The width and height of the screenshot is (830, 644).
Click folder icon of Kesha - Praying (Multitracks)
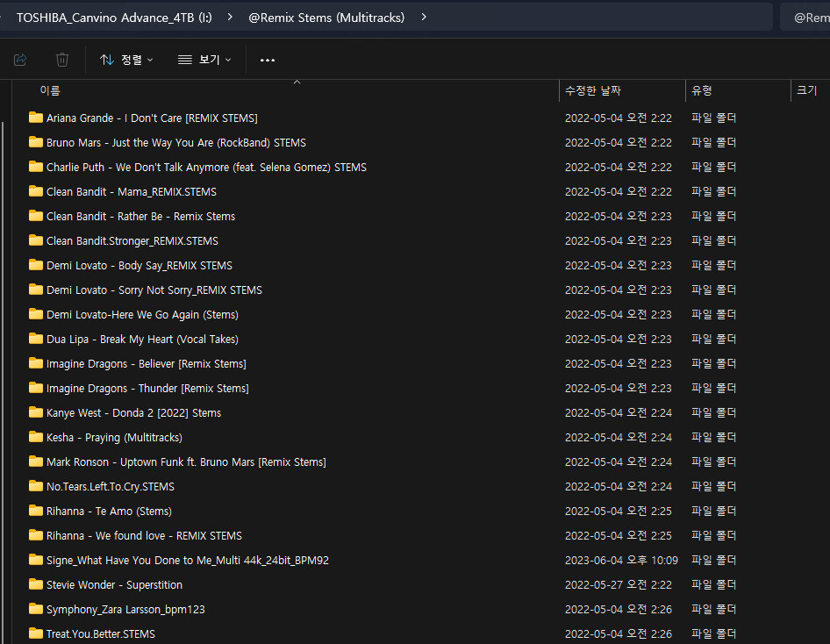[36, 437]
